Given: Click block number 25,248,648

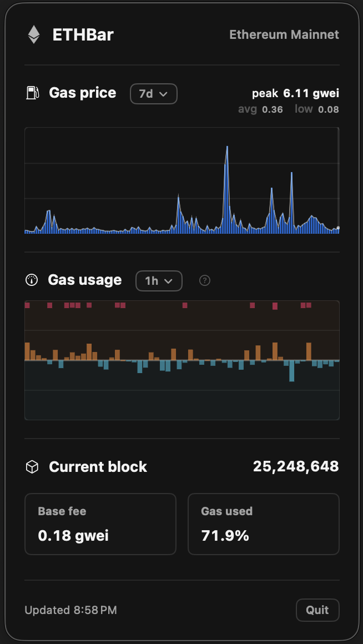Looking at the screenshot, I should (296, 466).
